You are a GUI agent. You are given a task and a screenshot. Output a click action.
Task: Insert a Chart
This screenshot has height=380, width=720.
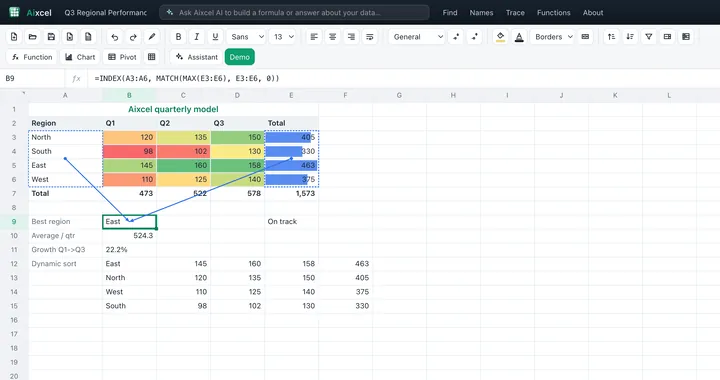tap(80, 57)
